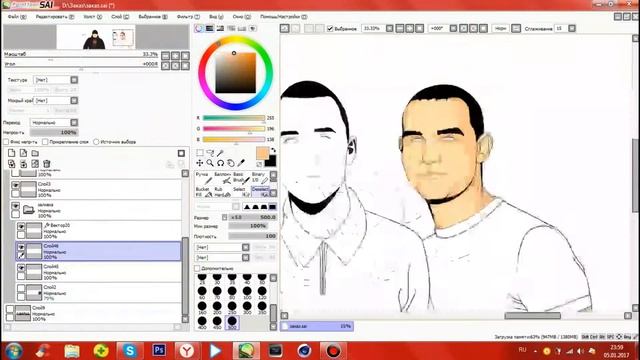This screenshot has width=640, height=360.
Task: Click the transfer down layer icon
Action: [x=11, y=164]
